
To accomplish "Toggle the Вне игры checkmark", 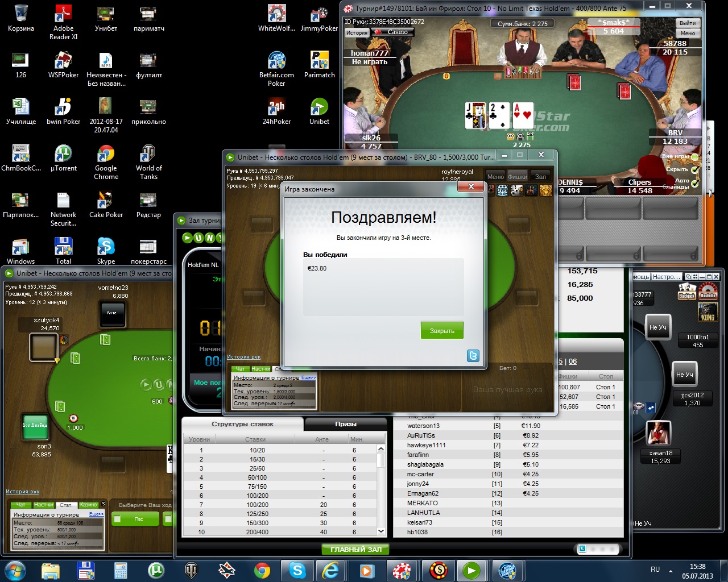I will point(694,156).
